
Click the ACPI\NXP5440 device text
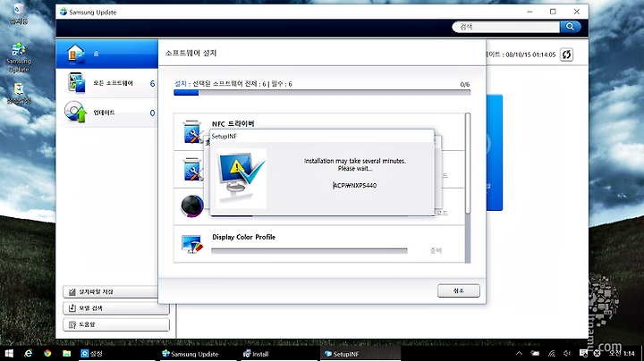(355, 186)
